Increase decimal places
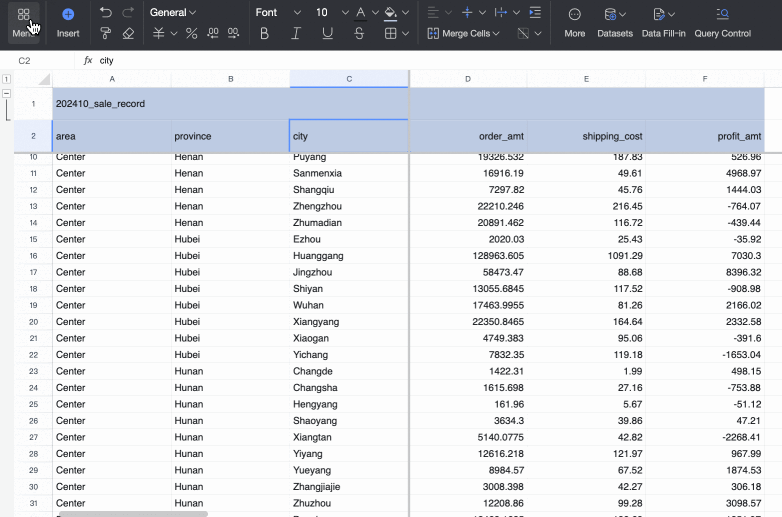 pyautogui.click(x=213, y=33)
